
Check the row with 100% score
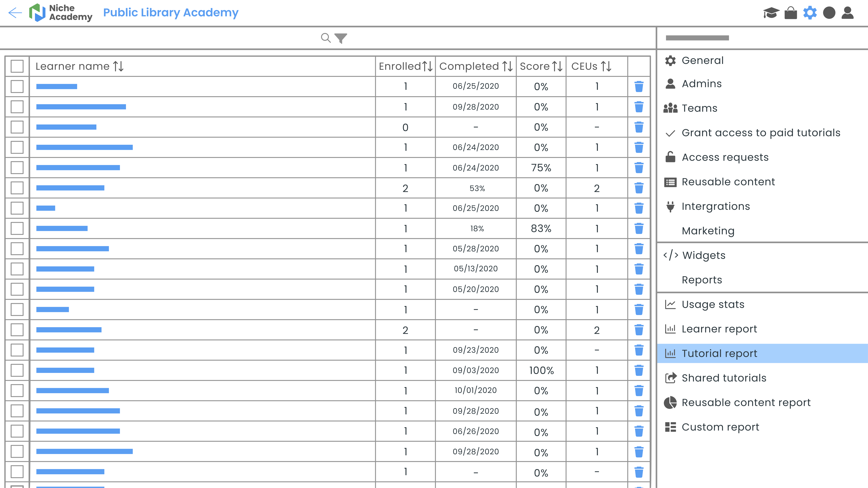pyautogui.click(x=17, y=370)
